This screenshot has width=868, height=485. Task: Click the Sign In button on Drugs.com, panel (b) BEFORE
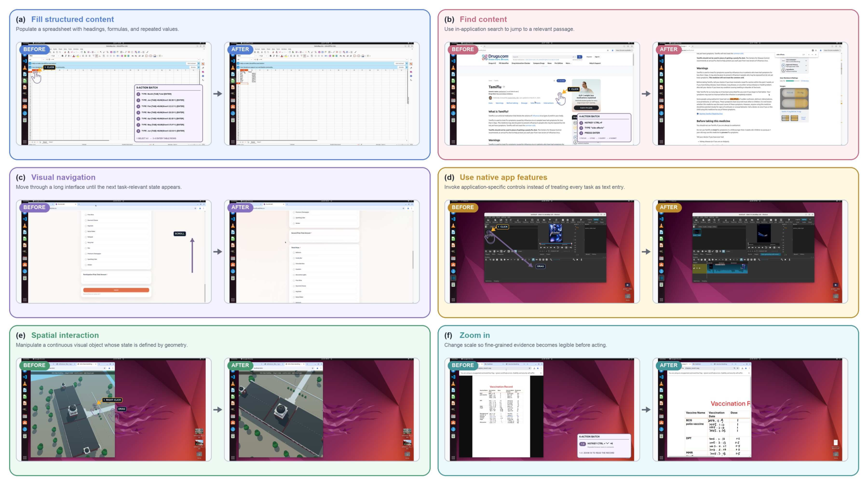597,57
